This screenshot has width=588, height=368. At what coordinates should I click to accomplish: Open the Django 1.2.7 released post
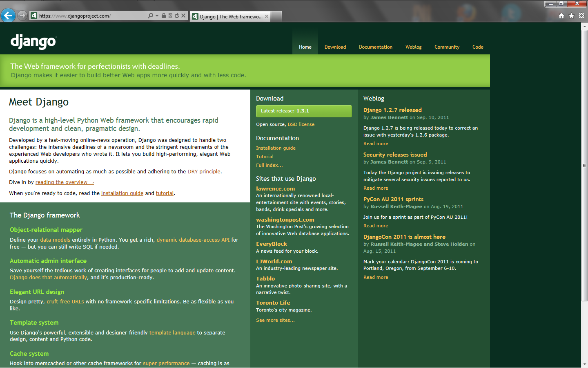(x=392, y=110)
